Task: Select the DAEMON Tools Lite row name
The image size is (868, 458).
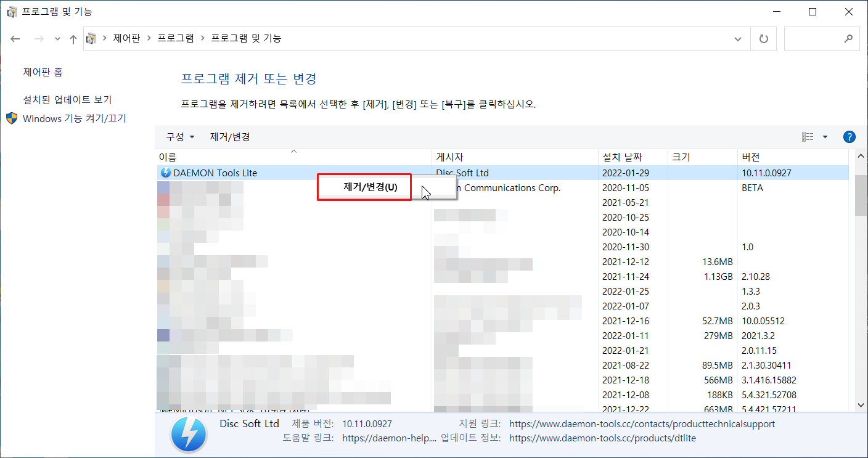Action: click(215, 173)
